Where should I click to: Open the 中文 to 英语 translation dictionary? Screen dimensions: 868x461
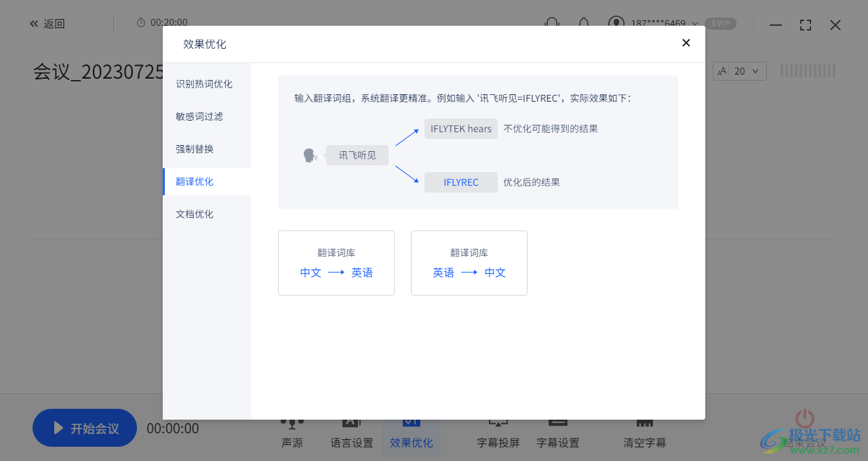[336, 263]
